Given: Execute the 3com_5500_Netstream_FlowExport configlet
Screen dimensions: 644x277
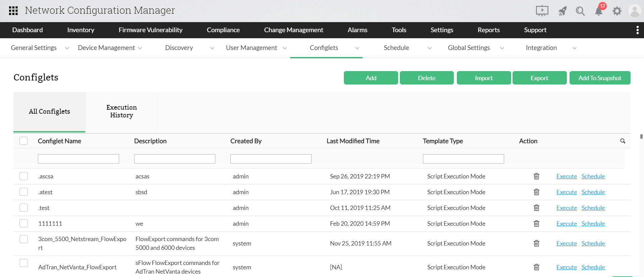Looking at the screenshot, I should pyautogui.click(x=567, y=243).
